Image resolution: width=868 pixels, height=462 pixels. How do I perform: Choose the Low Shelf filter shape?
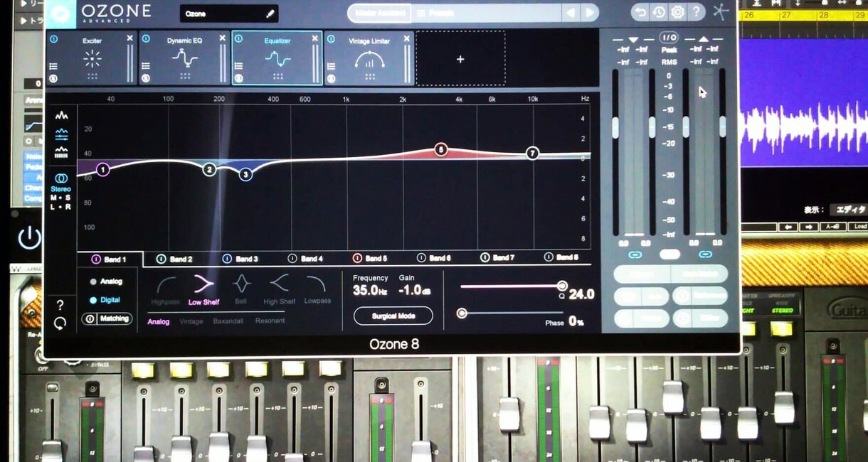[203, 290]
